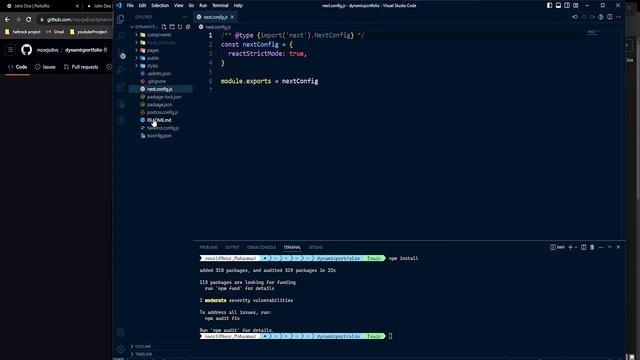Open tsconfig.json file
640x360 pixels.
click(x=159, y=136)
